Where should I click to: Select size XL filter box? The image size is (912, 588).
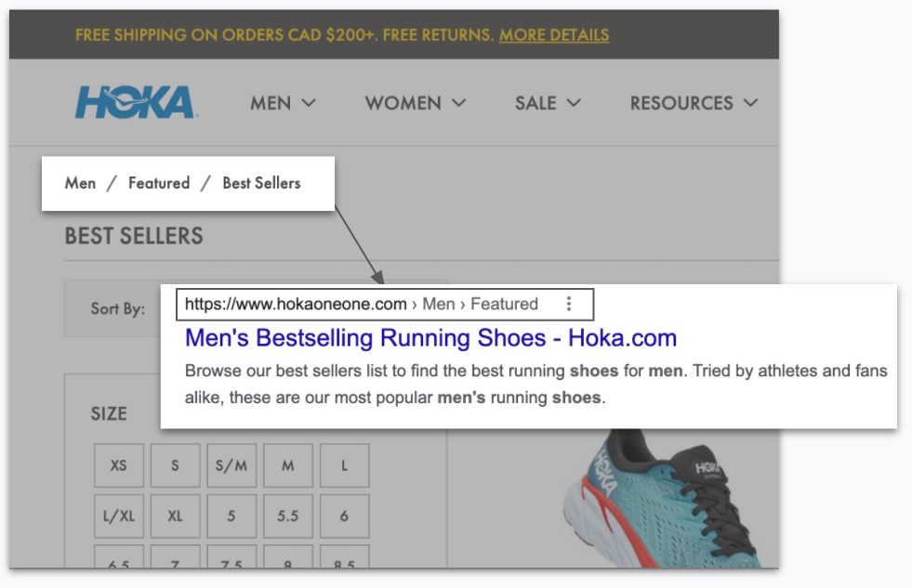tap(175, 516)
